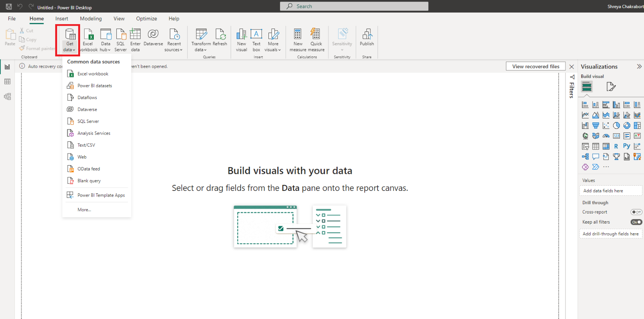Select Web in the Get data list
Screen dimensions: 644x319
82,157
